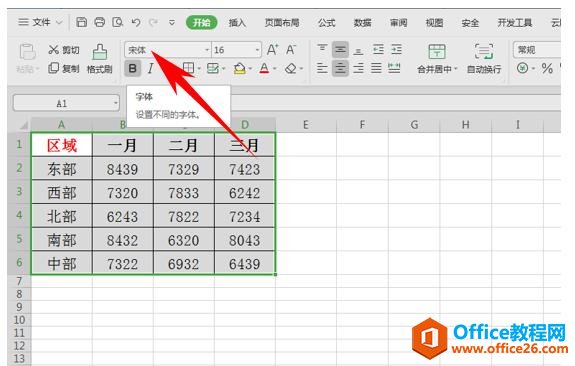
Task: Open the 安全 tab
Action: coord(470,23)
